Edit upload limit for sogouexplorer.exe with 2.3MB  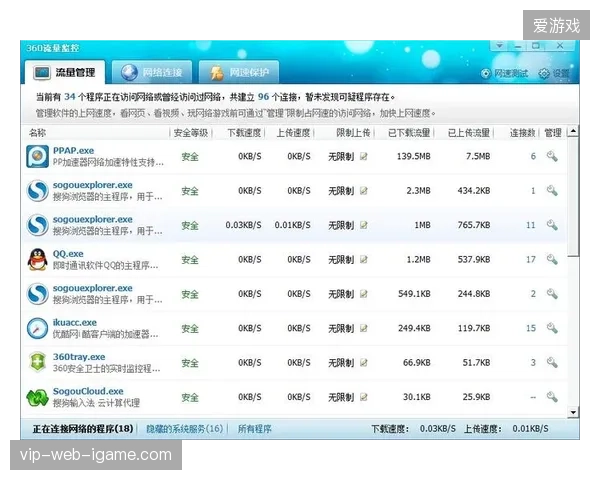[x=364, y=191]
